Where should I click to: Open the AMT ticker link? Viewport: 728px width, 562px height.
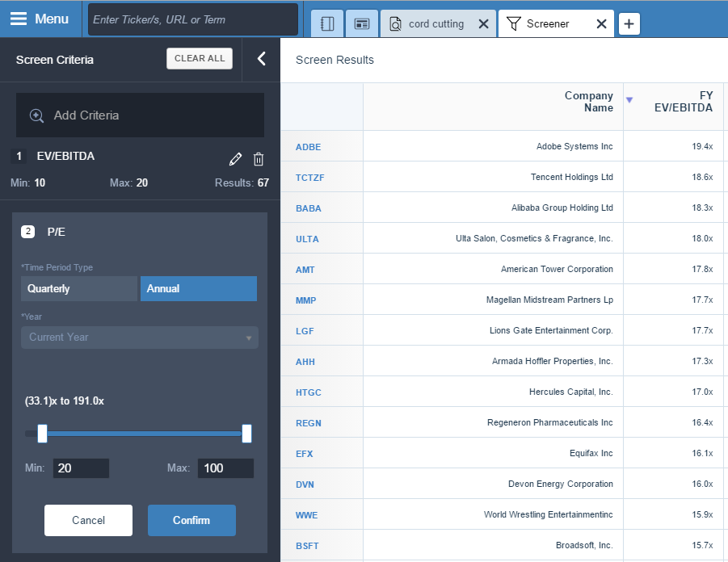305,270
